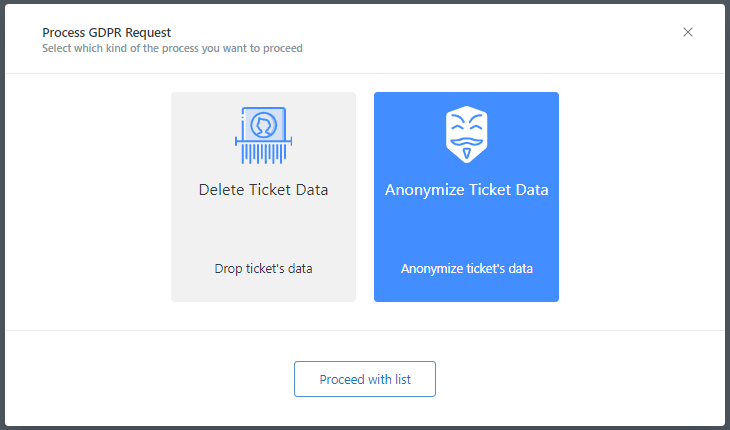Click Proceed with list button
The height and width of the screenshot is (430, 730).
point(365,379)
